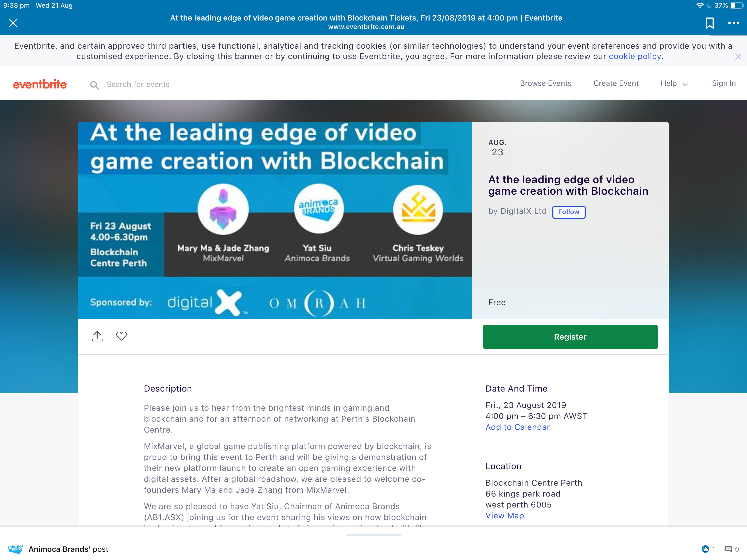Expand the Help dropdown arrow
The image size is (747, 560).
click(x=685, y=85)
